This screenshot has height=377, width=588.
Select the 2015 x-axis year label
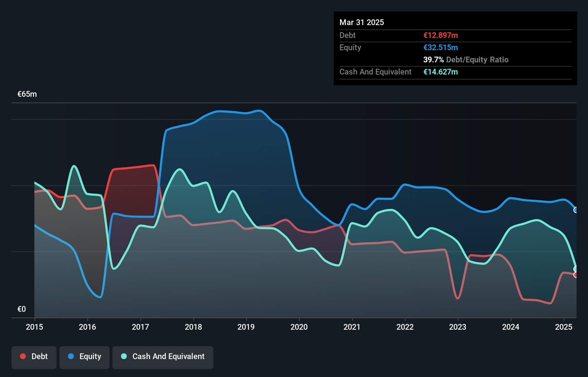coord(34,327)
